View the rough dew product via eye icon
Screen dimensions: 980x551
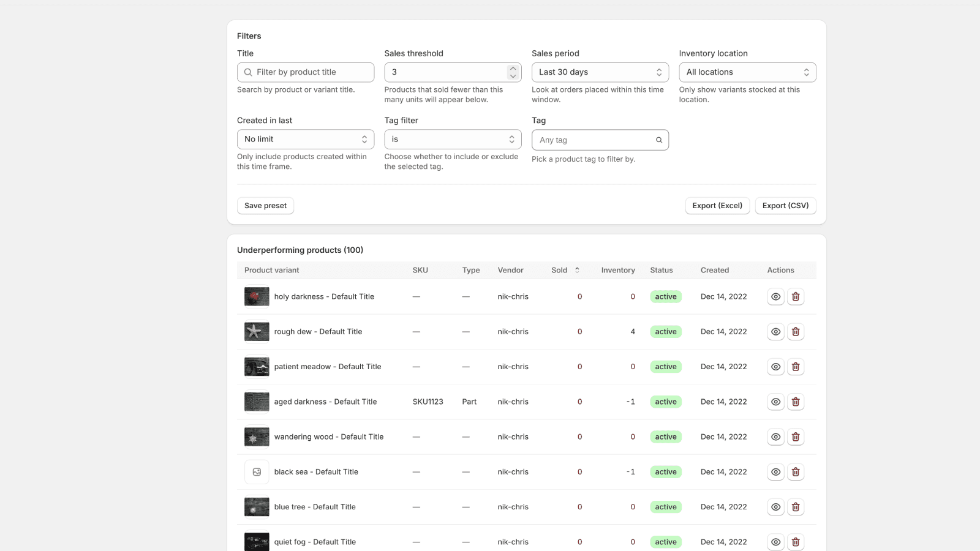[775, 332]
